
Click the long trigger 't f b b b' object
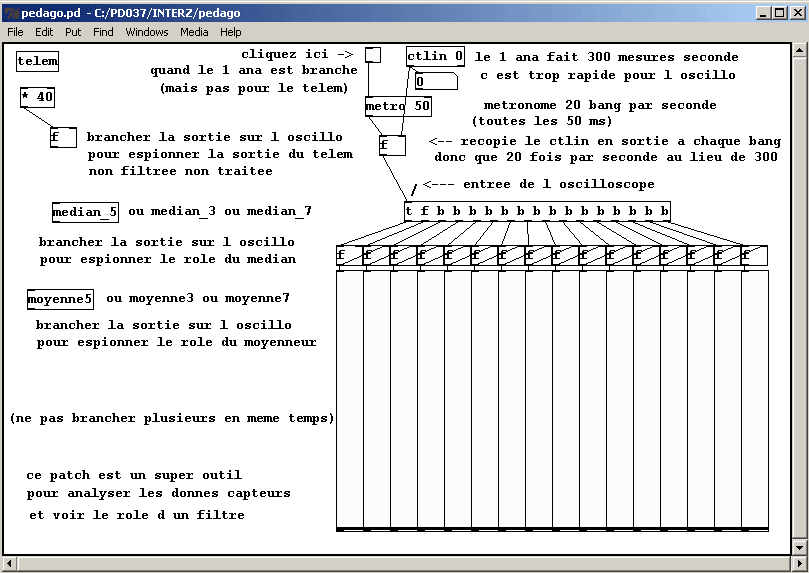pyautogui.click(x=537, y=211)
